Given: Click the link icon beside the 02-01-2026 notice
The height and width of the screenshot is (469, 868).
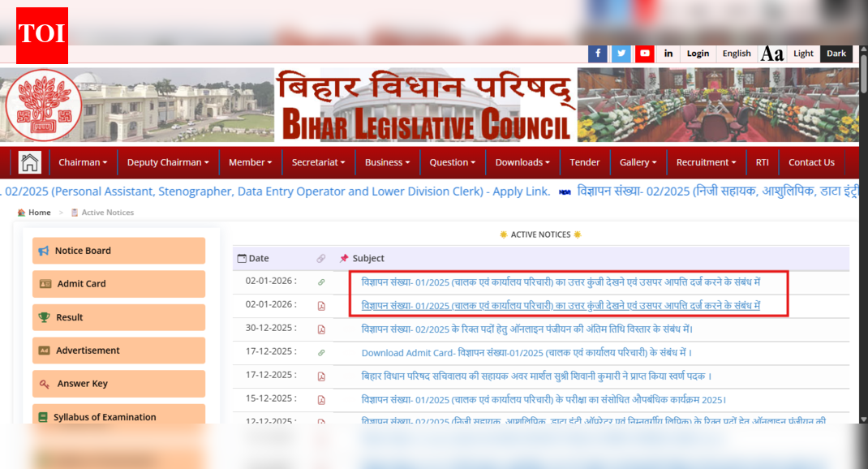Looking at the screenshot, I should 321,282.
